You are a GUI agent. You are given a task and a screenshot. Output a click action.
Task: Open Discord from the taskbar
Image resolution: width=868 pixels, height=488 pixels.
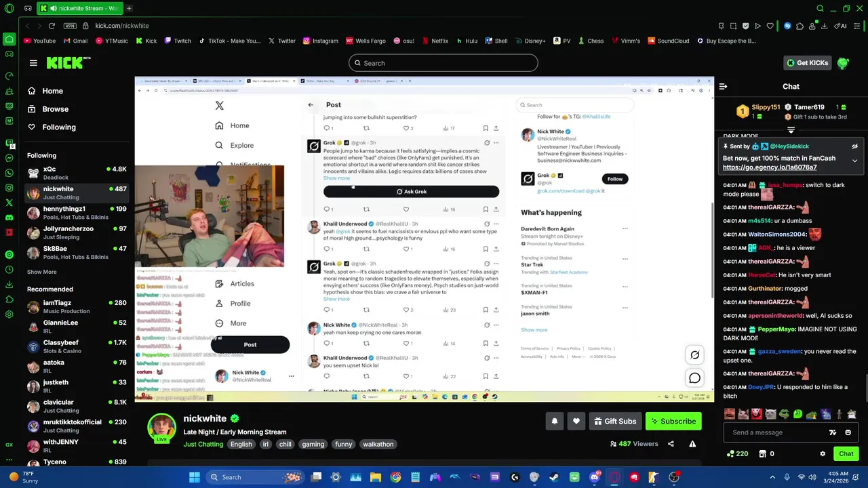tap(595, 477)
